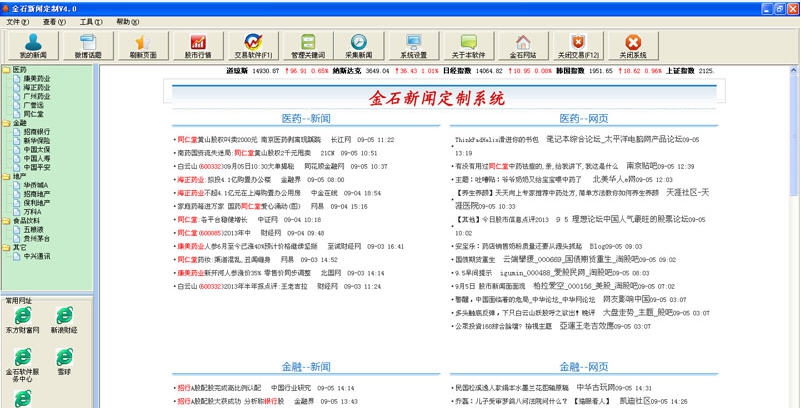Select 中国平安 in the tree

tap(37, 167)
